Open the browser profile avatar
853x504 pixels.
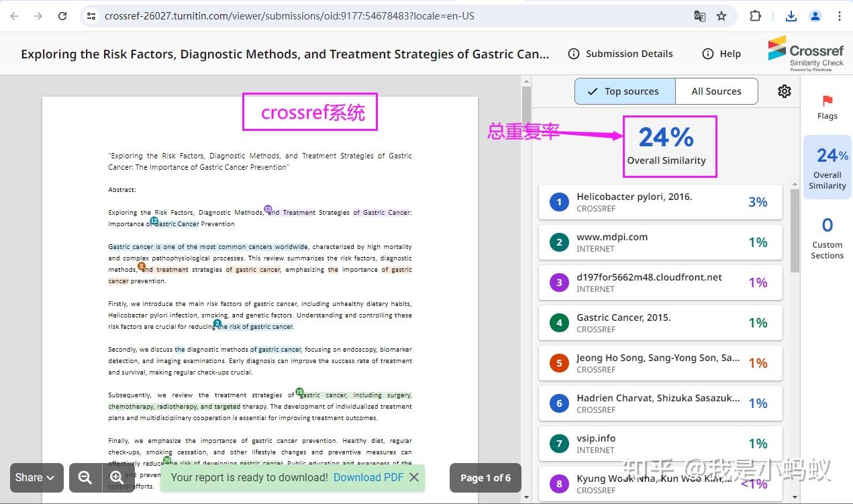click(x=815, y=16)
